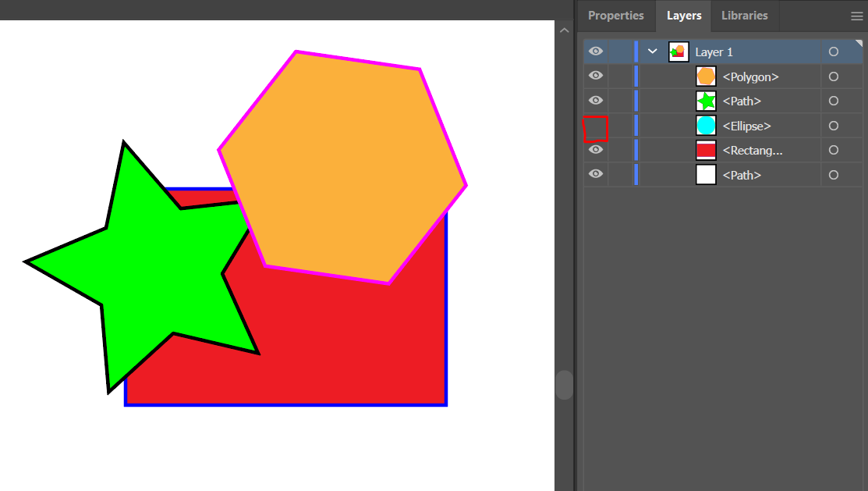Switch to the Properties tab
The height and width of the screenshot is (491, 868).
click(615, 16)
